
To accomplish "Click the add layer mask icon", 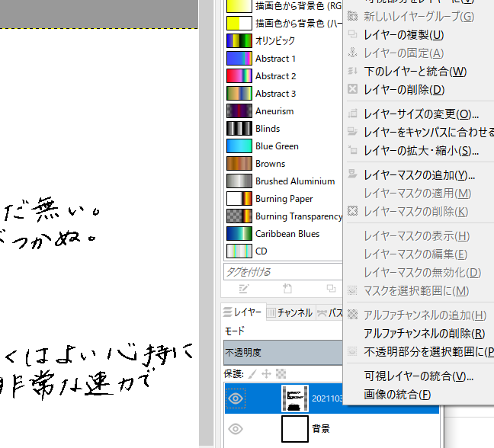I will point(352,174).
